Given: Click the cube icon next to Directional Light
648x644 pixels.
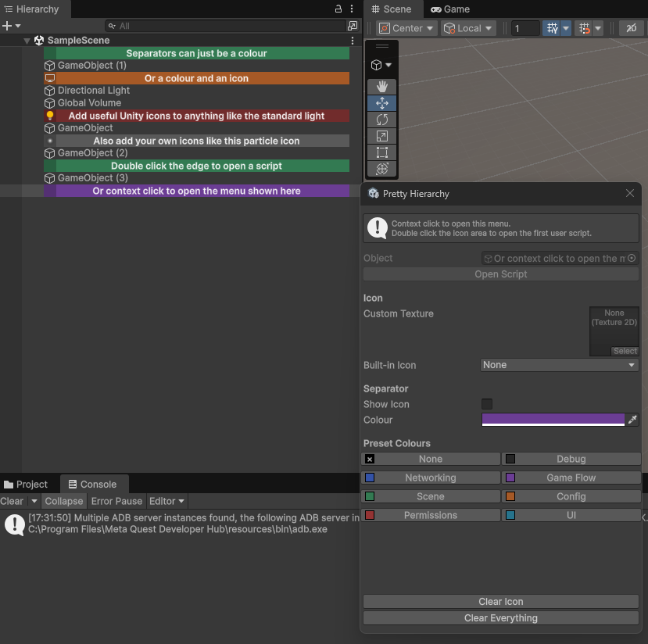Looking at the screenshot, I should (49, 91).
